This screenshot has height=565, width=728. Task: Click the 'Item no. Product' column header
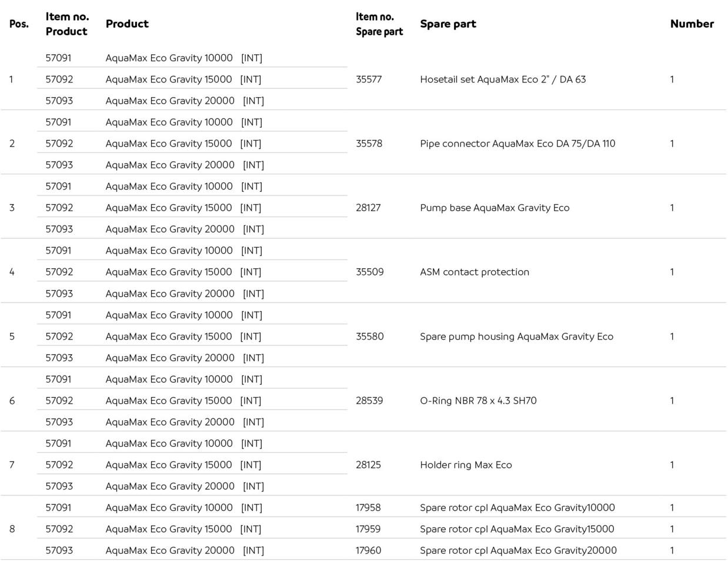66,24
